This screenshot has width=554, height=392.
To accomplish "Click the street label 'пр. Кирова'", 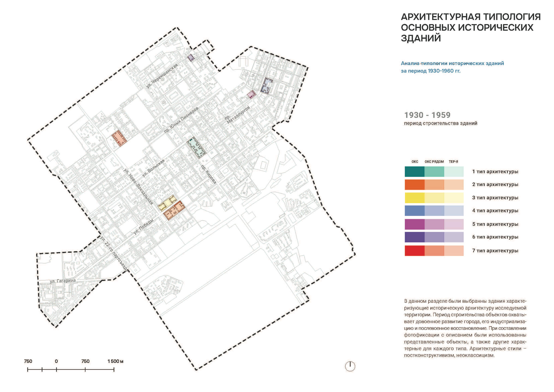I will (208, 175).
